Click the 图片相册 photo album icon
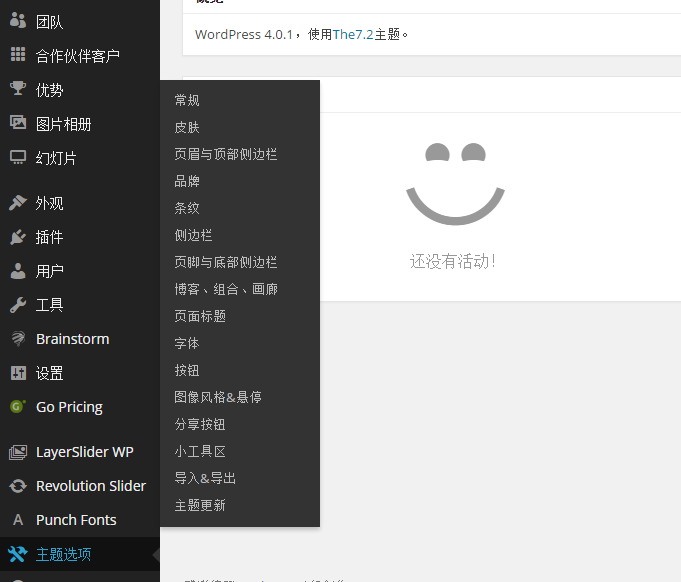The width and height of the screenshot is (681, 582). (x=17, y=123)
